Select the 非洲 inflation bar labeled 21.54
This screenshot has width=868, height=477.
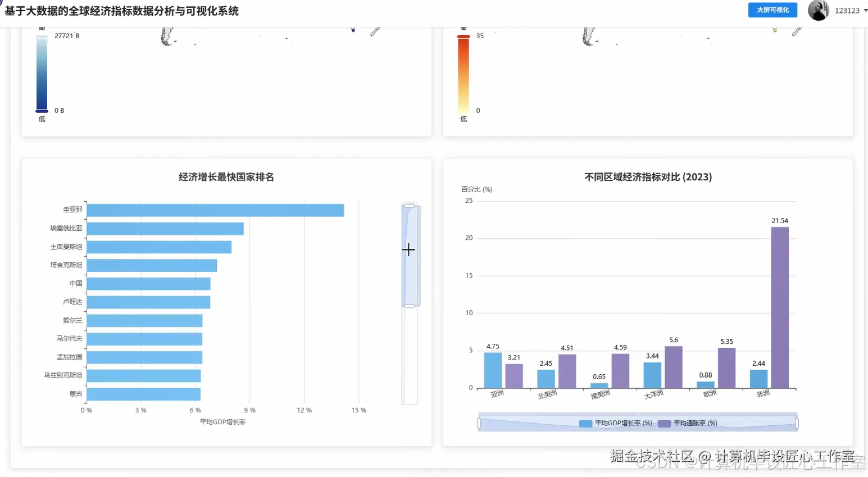coord(780,306)
